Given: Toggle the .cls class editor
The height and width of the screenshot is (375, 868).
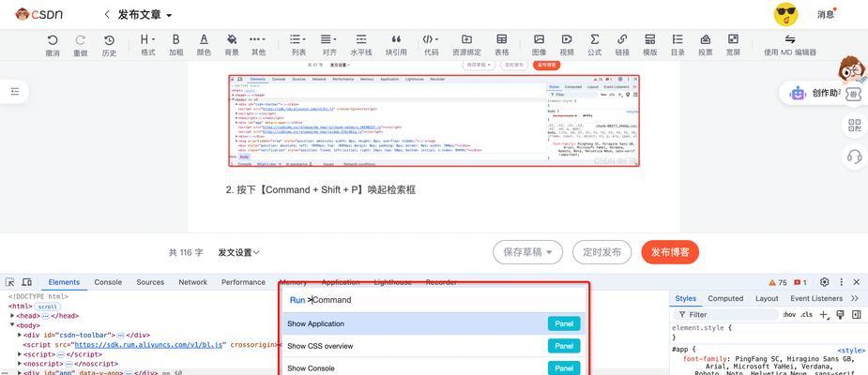Looking at the screenshot, I should pyautogui.click(x=807, y=315).
